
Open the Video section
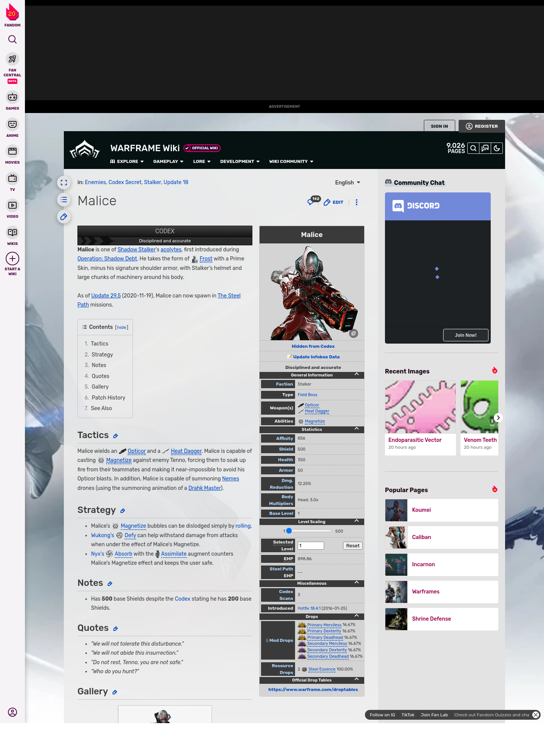pyautogui.click(x=12, y=209)
